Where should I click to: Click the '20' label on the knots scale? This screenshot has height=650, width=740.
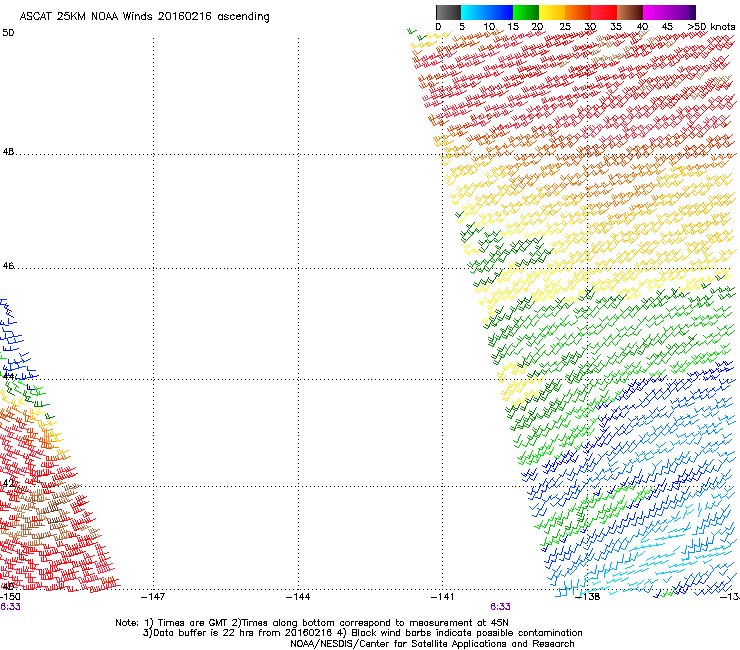[x=538, y=27]
